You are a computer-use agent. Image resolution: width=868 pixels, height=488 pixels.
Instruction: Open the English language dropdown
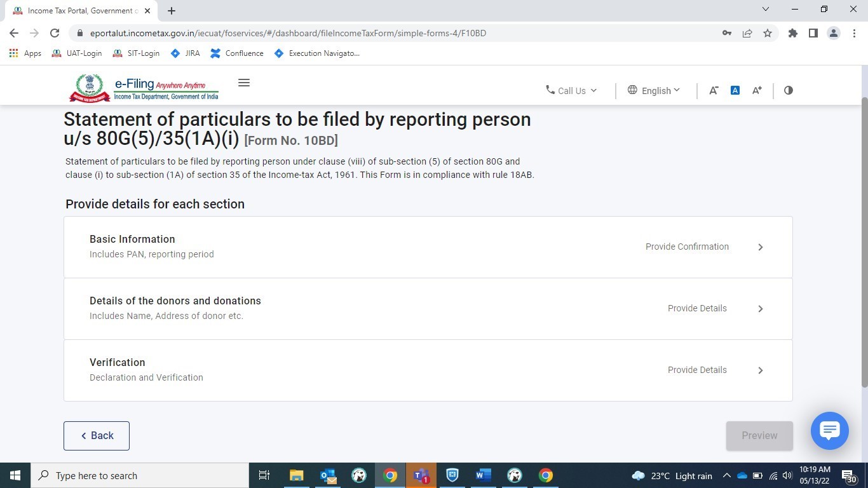coord(654,90)
